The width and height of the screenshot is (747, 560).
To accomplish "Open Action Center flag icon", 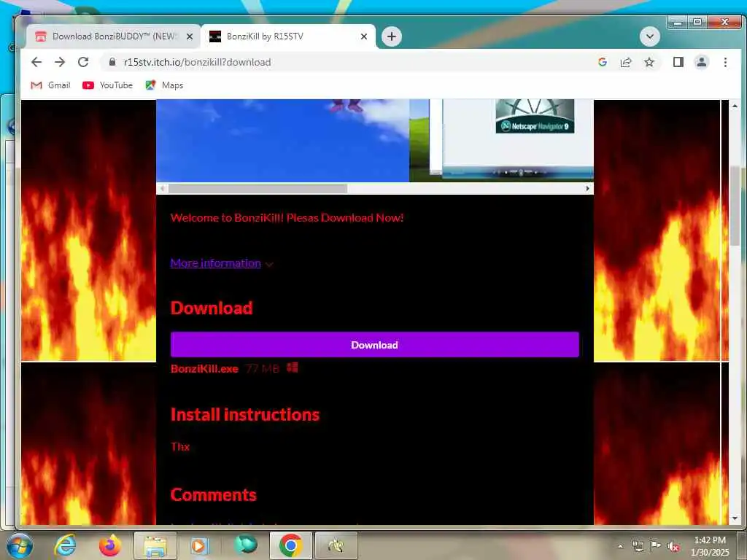I will coord(656,546).
